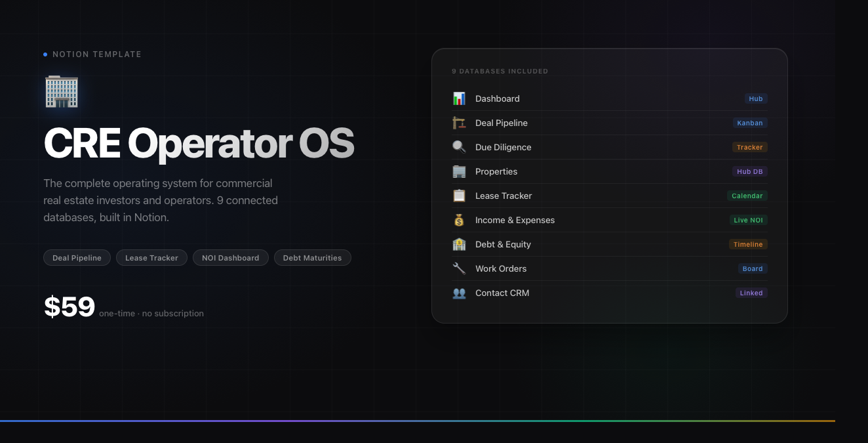Screen dimensions: 868x443
Task: Click the office building emoji above the title
Action: pos(62,91)
